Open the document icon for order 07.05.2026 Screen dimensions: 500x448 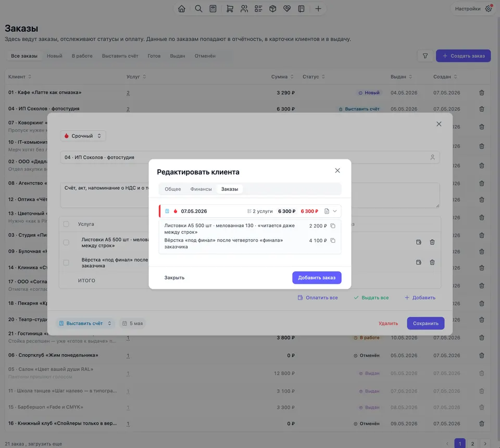[327, 211]
